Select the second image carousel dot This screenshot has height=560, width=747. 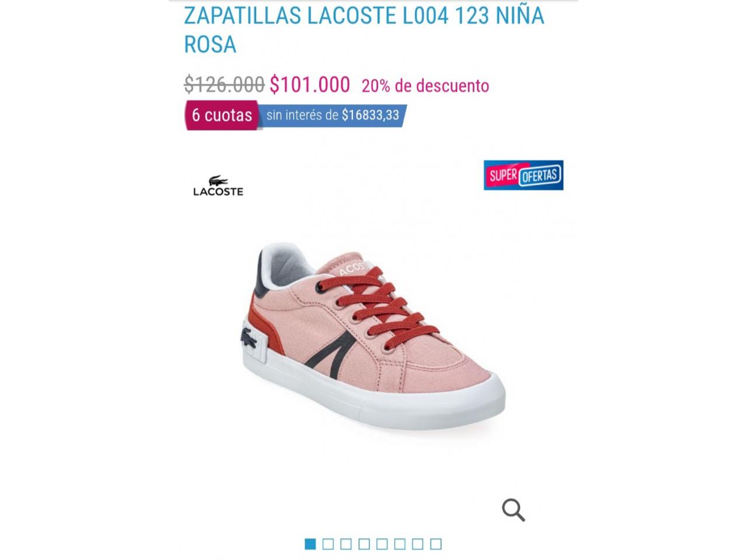(328, 544)
